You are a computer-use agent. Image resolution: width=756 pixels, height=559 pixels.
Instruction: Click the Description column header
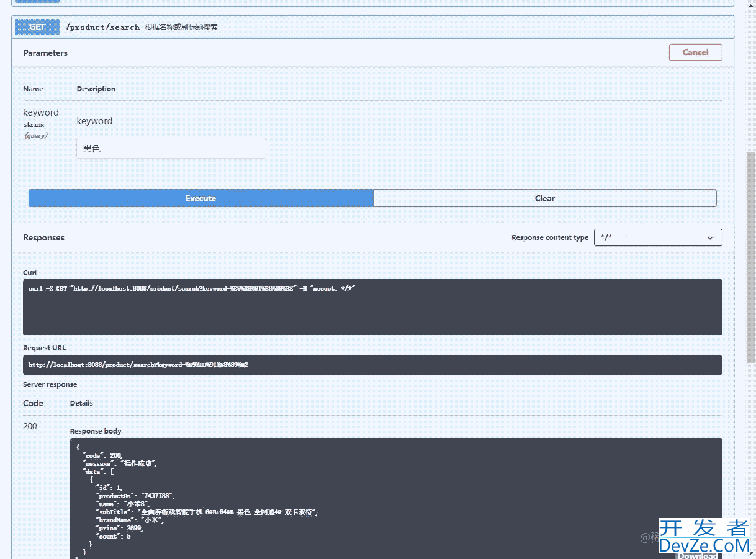[x=96, y=89]
